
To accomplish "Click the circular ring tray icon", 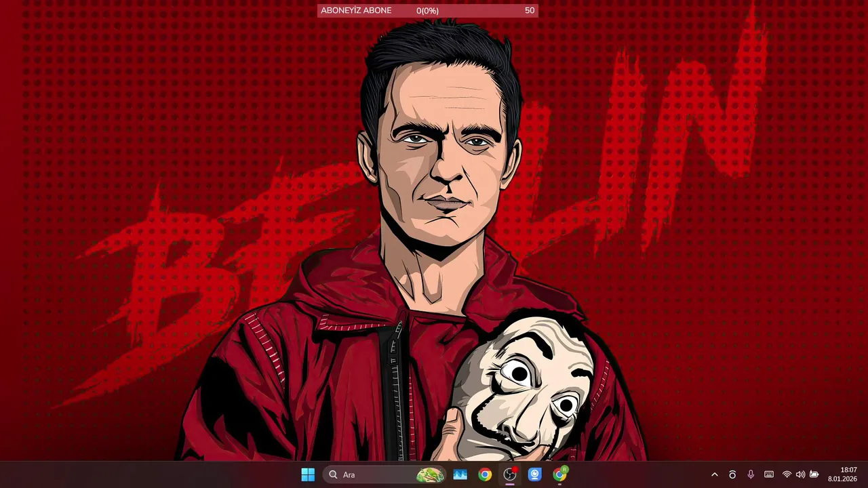I will 732,474.
